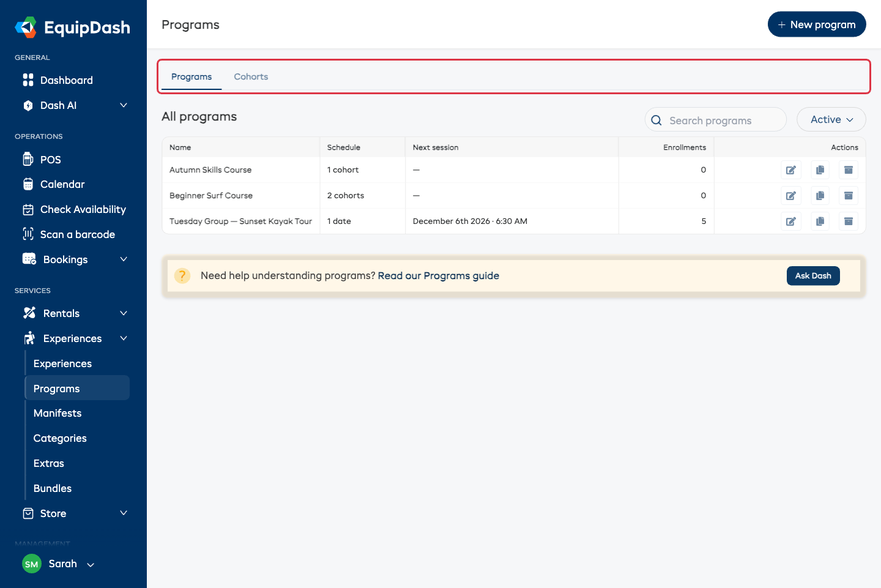The height and width of the screenshot is (588, 881).
Task: Collapse the Experiences section chevron
Action: 124,338
